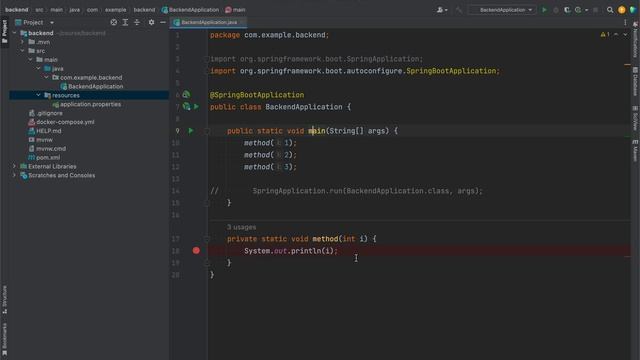Expand the .mvn folder
640x360 pixels.
[x=23, y=42]
